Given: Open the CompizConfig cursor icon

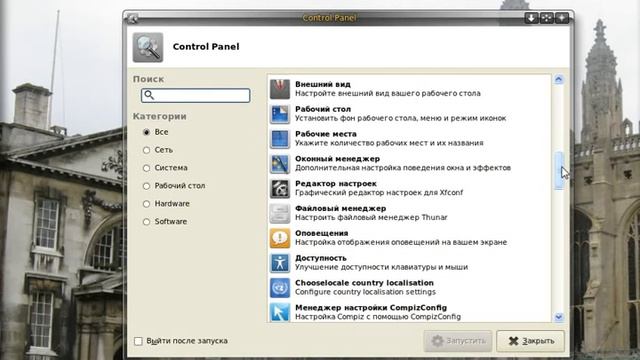Looking at the screenshot, I should click(280, 312).
